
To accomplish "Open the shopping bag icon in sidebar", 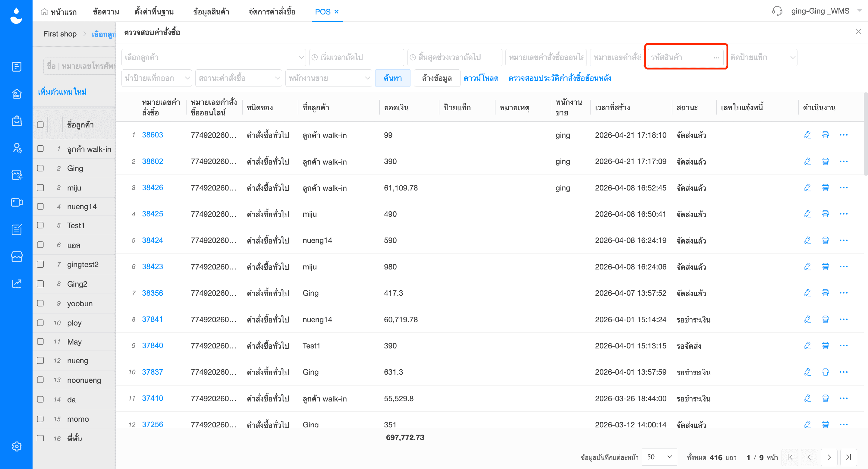I will (x=17, y=121).
